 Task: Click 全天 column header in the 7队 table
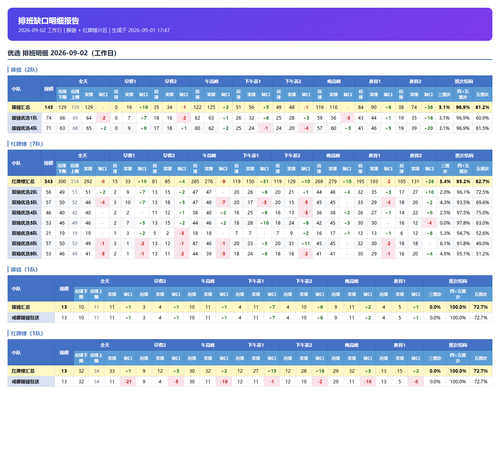(82, 156)
